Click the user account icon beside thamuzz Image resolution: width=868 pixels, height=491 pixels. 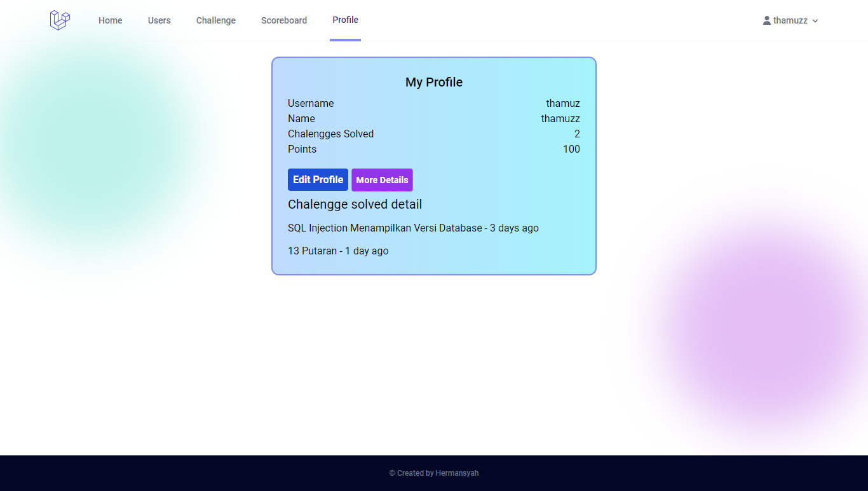point(766,20)
